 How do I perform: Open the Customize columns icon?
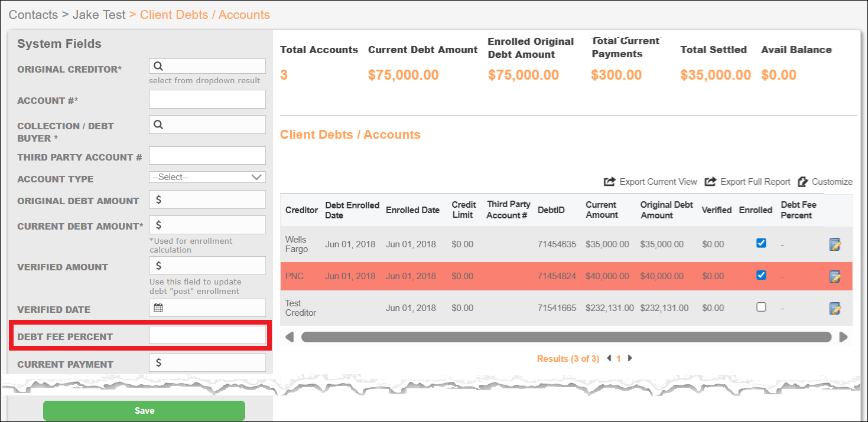(x=802, y=181)
